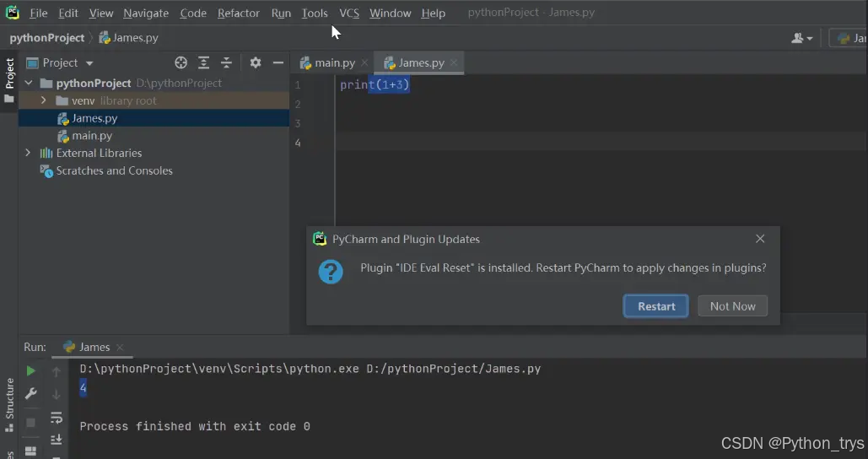Open the Window menu

click(x=391, y=13)
